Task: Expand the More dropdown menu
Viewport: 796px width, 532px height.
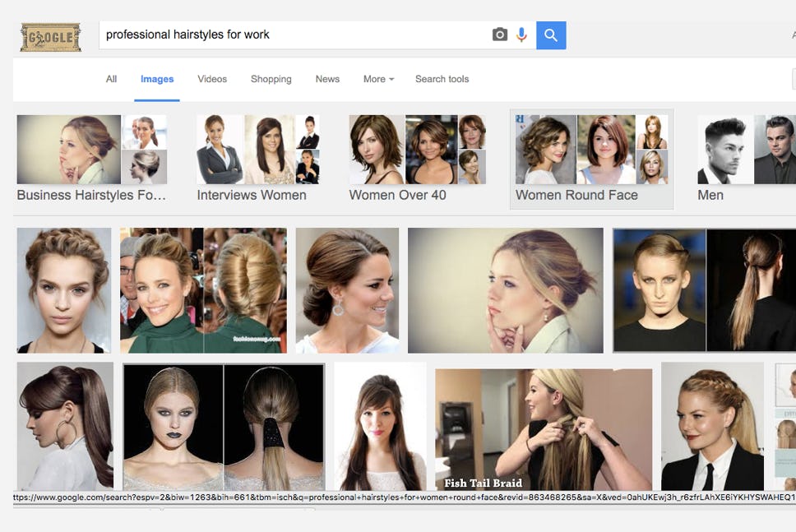Action: (x=378, y=79)
